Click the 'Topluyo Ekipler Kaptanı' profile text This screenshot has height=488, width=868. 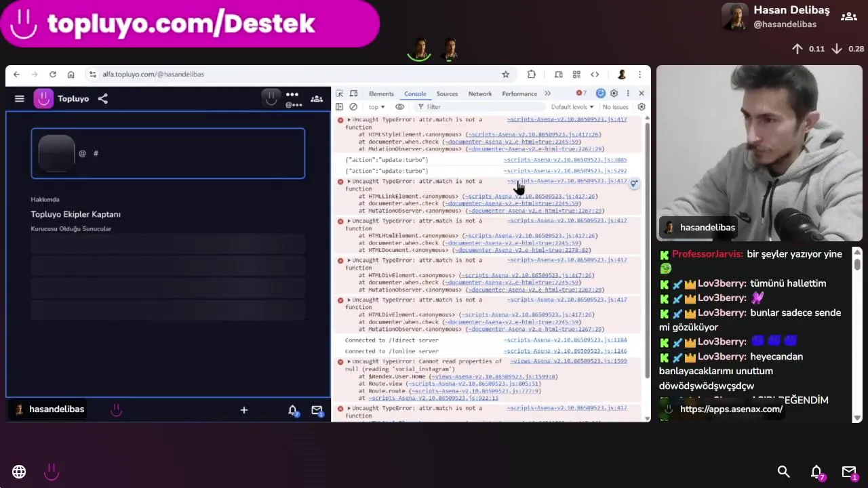75,214
